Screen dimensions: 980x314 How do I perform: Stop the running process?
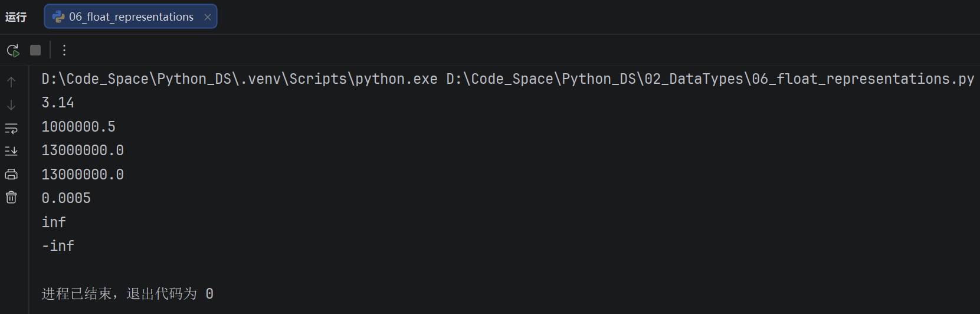[35, 50]
